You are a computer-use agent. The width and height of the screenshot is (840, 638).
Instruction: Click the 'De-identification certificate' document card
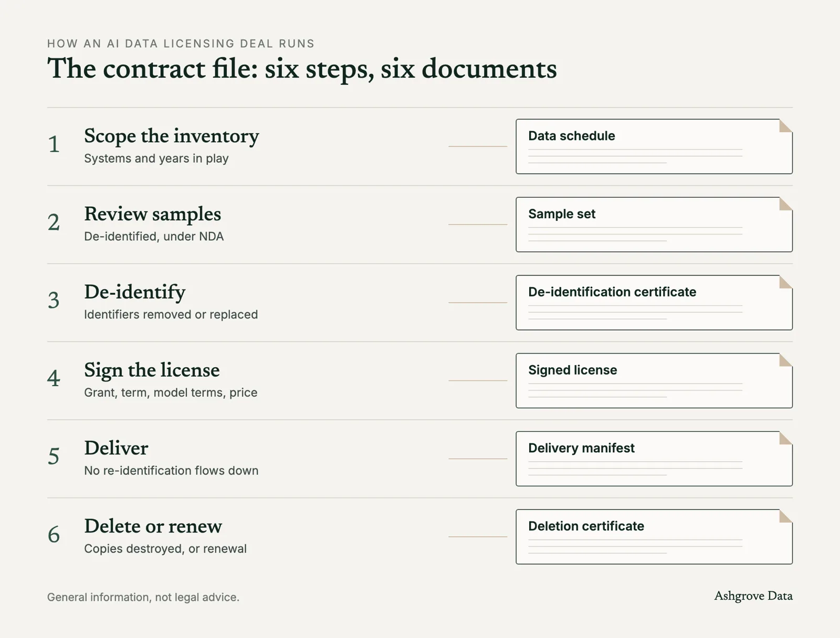(x=654, y=303)
